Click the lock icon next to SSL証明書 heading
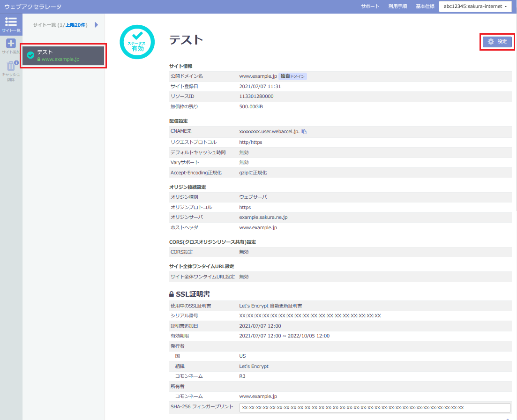This screenshot has height=420, width=517. point(172,294)
